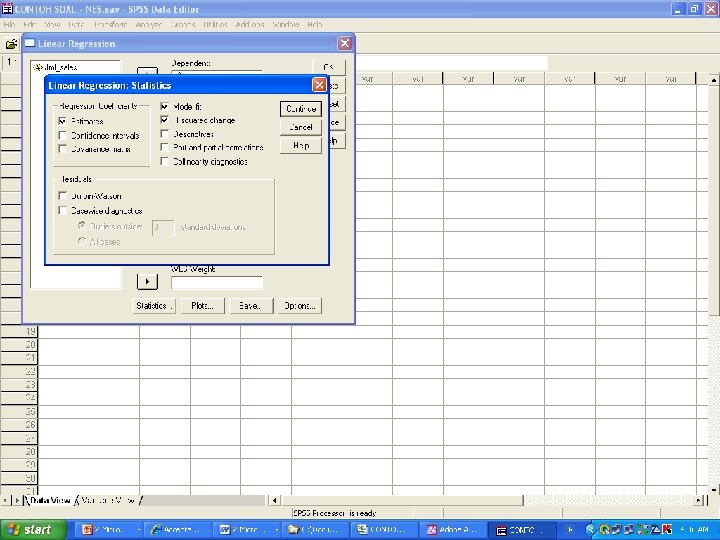720x540 pixels.
Task: Click the data grid horizontal scrollbar thumb
Action: tap(402, 500)
